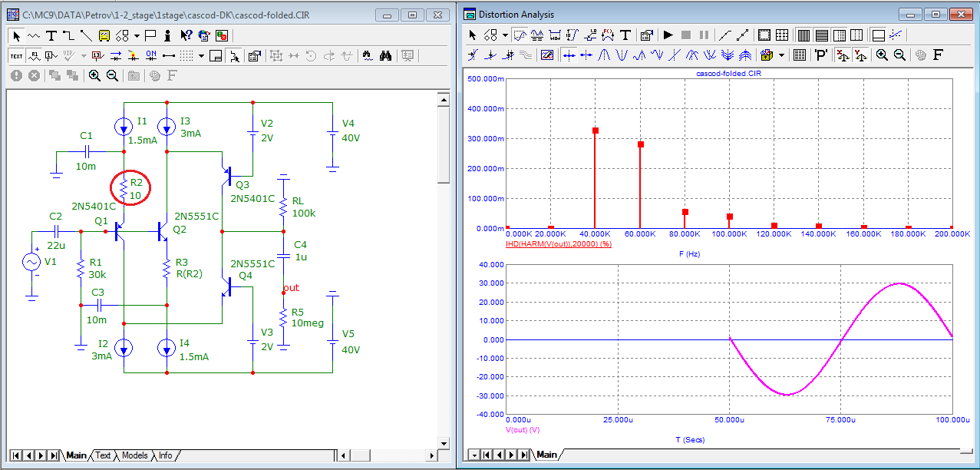Pick the orthogonal Wire tool

68,36
